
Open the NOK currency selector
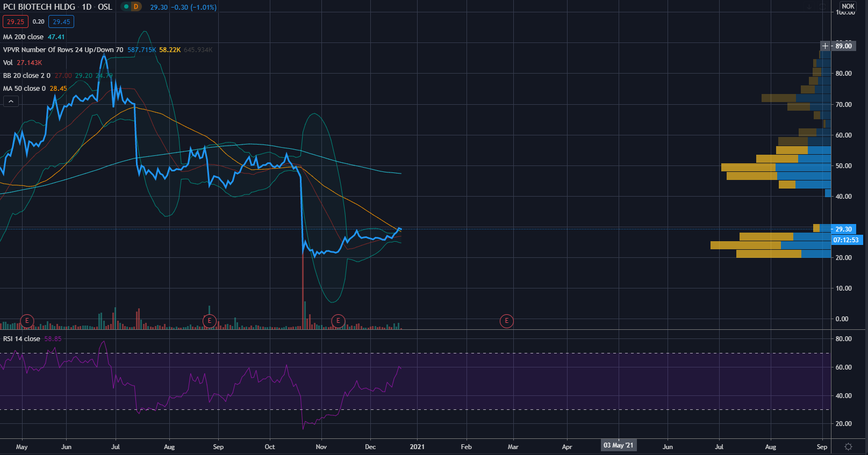[848, 6]
